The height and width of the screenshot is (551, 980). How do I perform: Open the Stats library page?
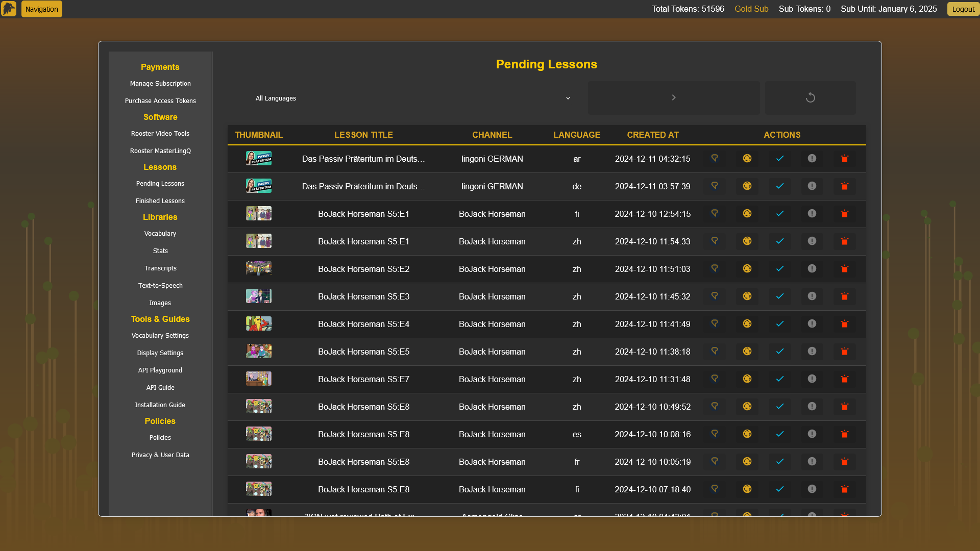160,251
